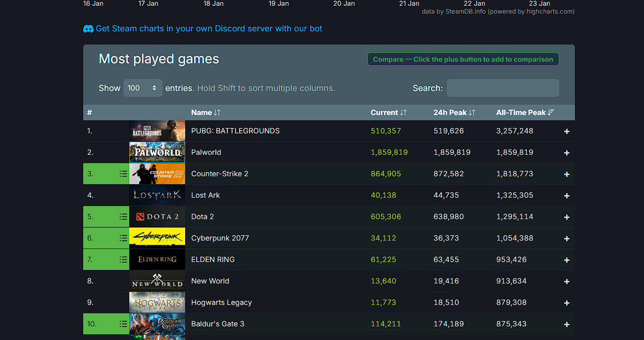644x340 pixels.
Task: Click the Counter-Strike 2 cover thumbnail
Action: pos(157,174)
